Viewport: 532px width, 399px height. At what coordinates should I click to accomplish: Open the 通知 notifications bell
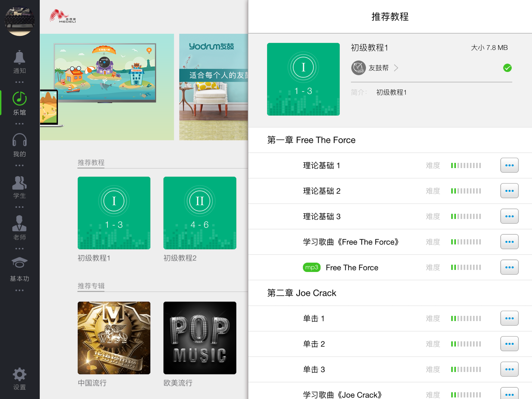point(19,57)
